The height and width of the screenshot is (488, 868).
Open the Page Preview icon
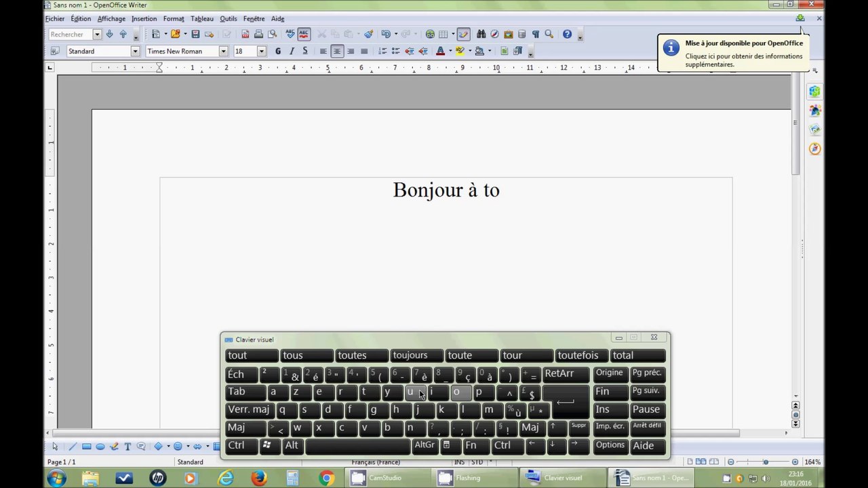point(273,34)
